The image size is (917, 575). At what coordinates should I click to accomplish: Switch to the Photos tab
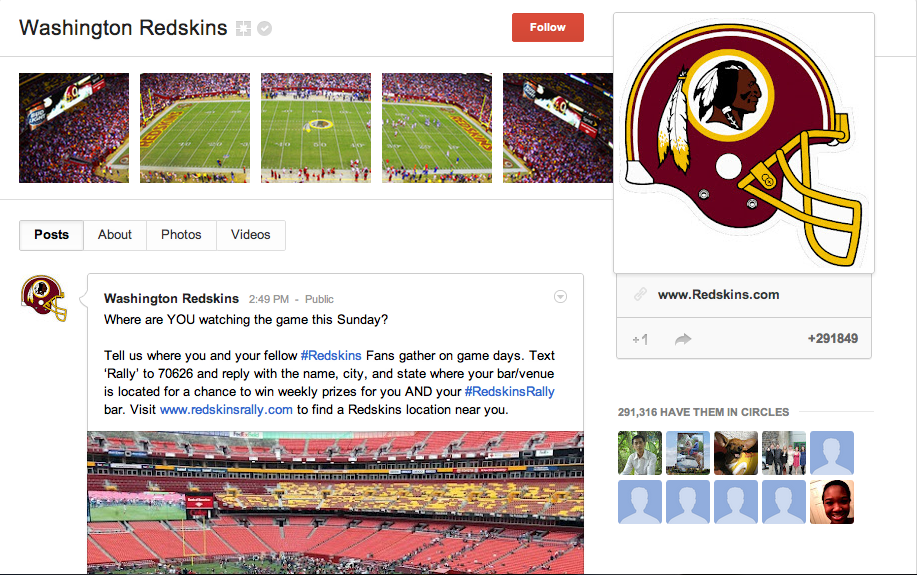[x=181, y=235]
